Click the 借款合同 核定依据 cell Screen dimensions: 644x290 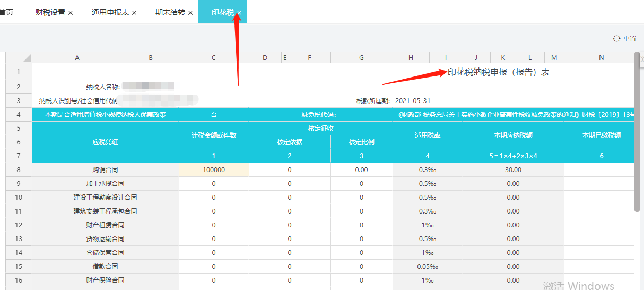290,267
